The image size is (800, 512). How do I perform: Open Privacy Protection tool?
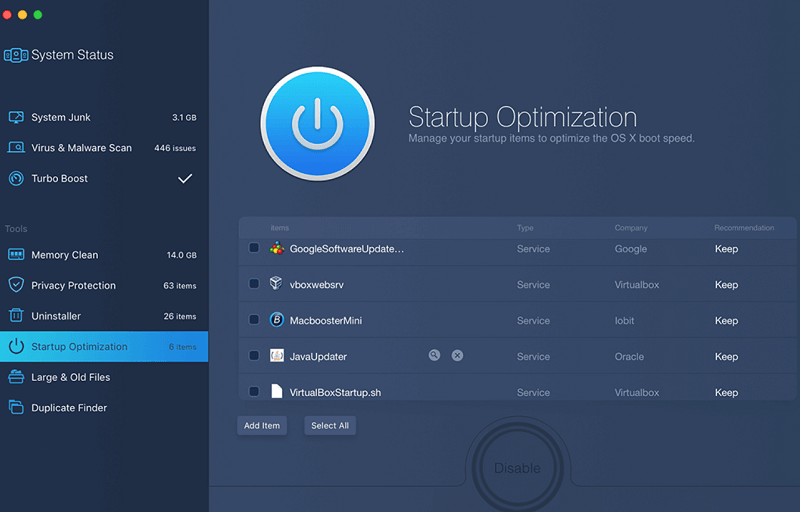[x=104, y=285]
